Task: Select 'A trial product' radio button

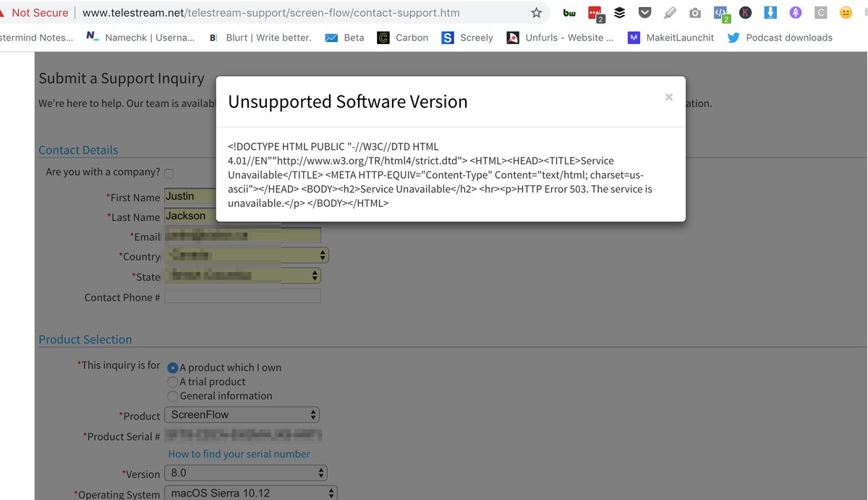Action: (173, 381)
